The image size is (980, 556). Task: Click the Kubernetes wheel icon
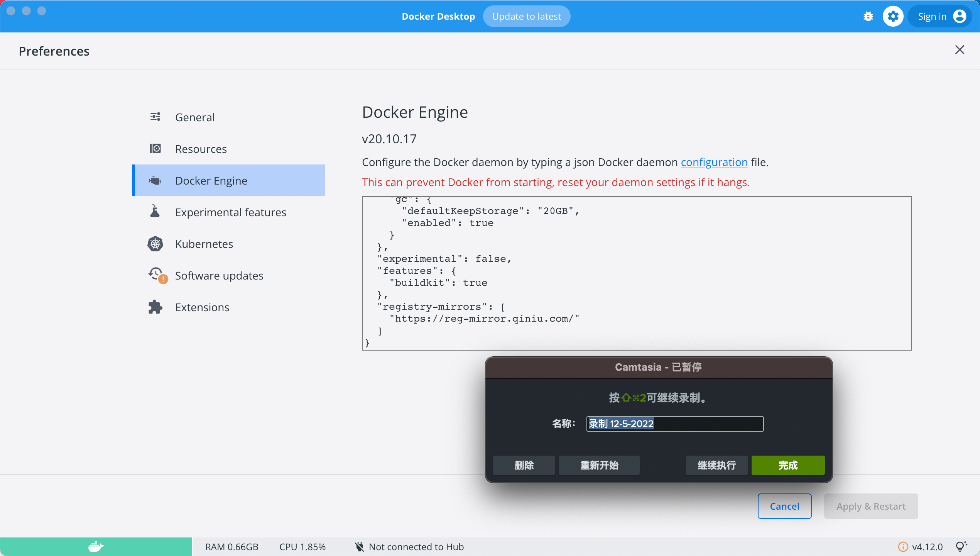click(155, 244)
